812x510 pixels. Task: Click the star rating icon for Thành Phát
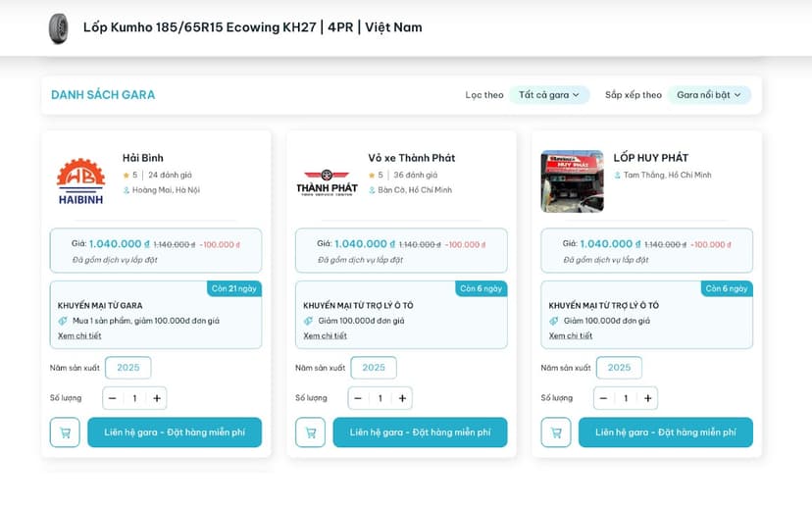tap(372, 175)
